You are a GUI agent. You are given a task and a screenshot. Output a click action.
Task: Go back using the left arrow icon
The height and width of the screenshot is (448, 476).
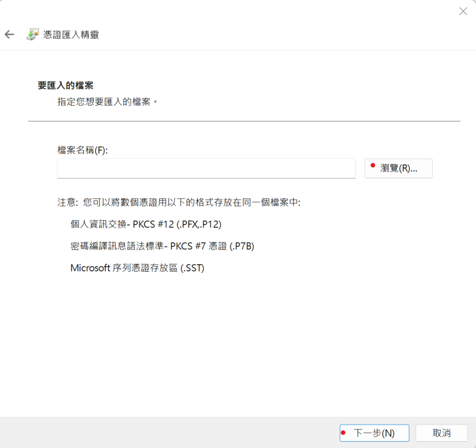pos(9,35)
